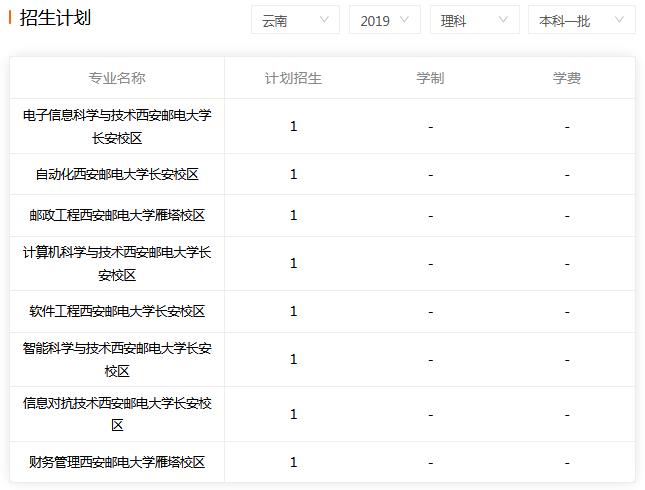Click the plan count for 计算机科学与技术
Screen dimensions: 645x490
(293, 263)
